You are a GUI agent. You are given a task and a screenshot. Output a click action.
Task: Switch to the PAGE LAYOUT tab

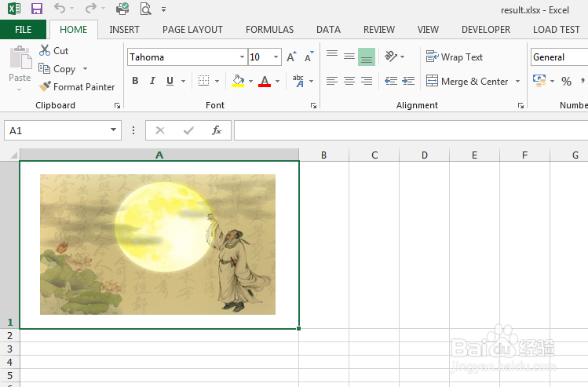click(192, 30)
